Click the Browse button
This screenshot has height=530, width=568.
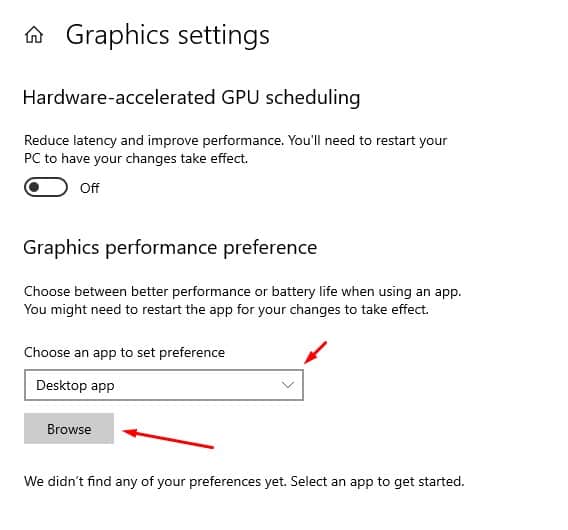69,429
